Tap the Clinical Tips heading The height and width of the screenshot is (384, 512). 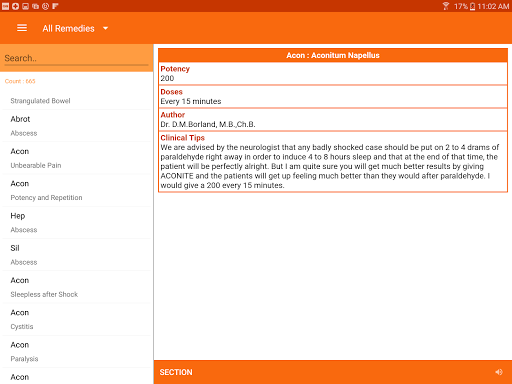click(x=182, y=138)
